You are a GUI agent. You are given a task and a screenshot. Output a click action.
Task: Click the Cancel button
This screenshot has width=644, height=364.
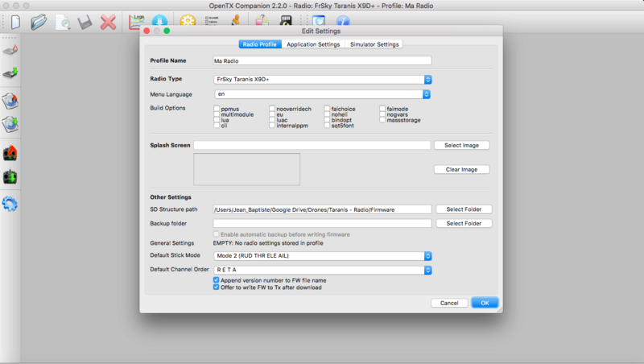click(449, 303)
